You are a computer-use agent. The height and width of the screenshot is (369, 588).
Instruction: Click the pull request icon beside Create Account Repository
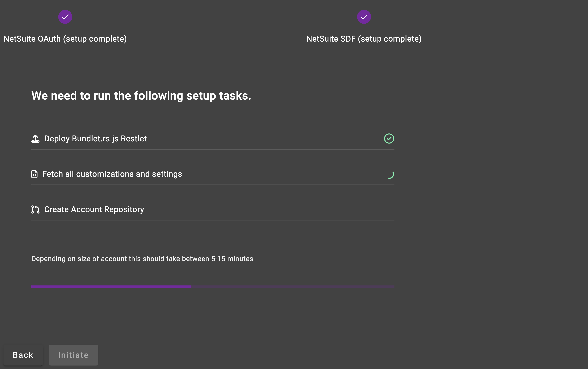(x=35, y=209)
